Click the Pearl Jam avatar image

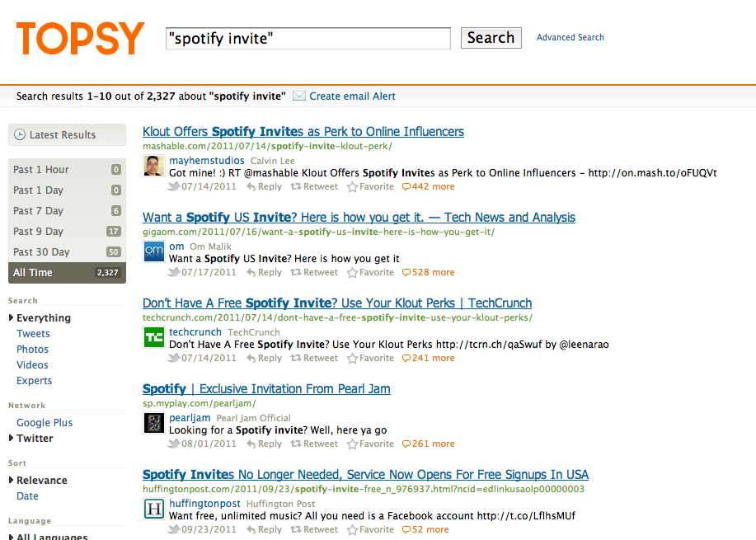coord(153,423)
